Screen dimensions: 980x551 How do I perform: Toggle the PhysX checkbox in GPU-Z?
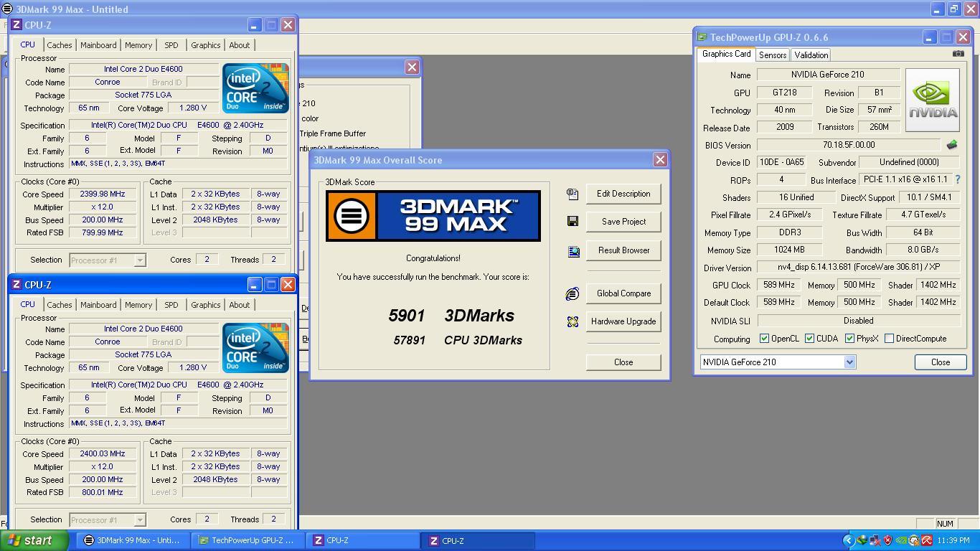coord(849,339)
